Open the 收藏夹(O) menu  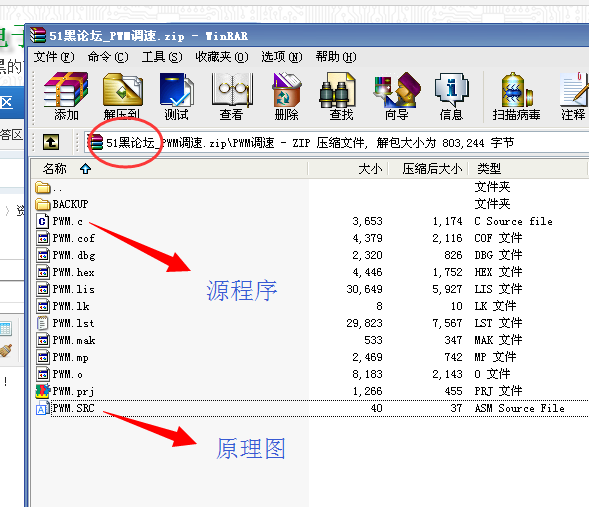222,57
